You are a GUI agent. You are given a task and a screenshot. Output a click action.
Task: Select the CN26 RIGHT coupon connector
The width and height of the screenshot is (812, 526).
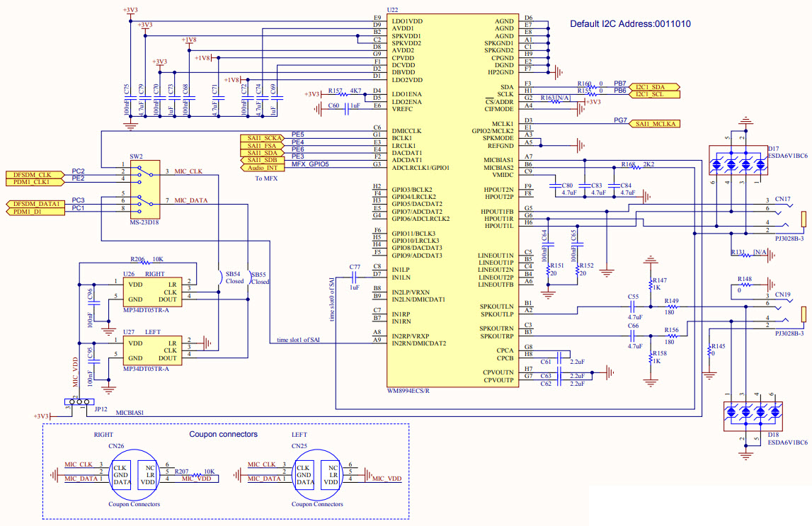(134, 474)
